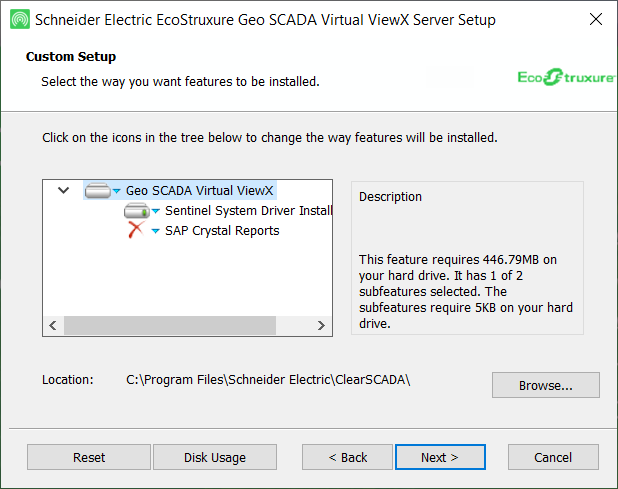This screenshot has width=618, height=489.
Task: Proceed with the Next button
Action: coord(439,457)
